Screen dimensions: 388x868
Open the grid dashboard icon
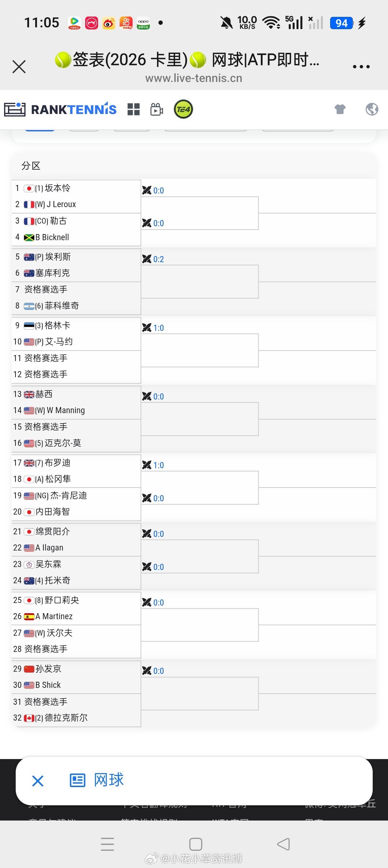point(133,109)
